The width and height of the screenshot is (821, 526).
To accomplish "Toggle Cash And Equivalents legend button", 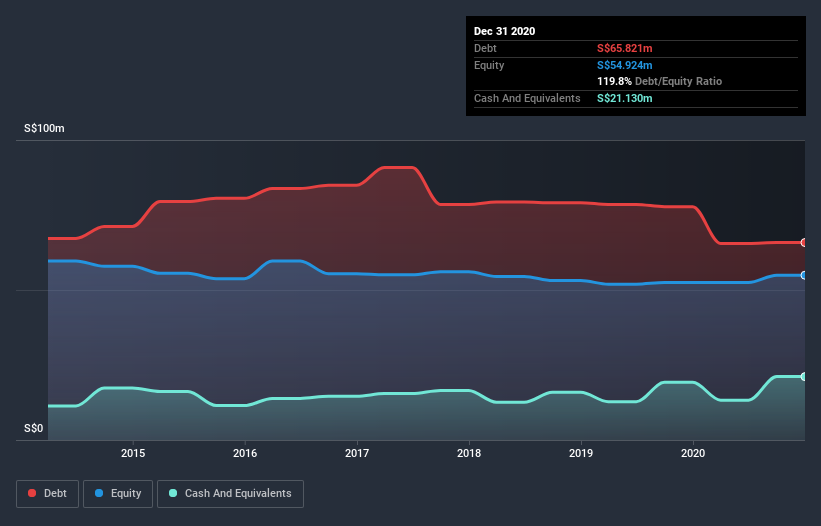I will (230, 494).
